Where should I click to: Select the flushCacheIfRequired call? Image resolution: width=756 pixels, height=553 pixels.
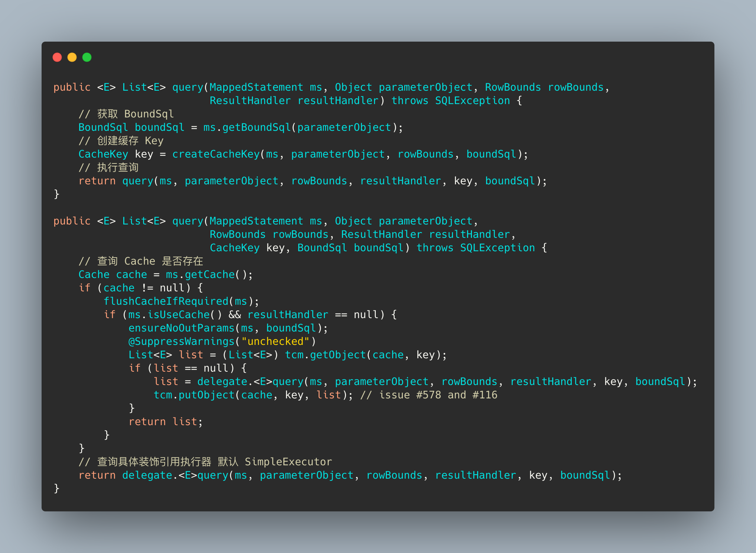(166, 301)
